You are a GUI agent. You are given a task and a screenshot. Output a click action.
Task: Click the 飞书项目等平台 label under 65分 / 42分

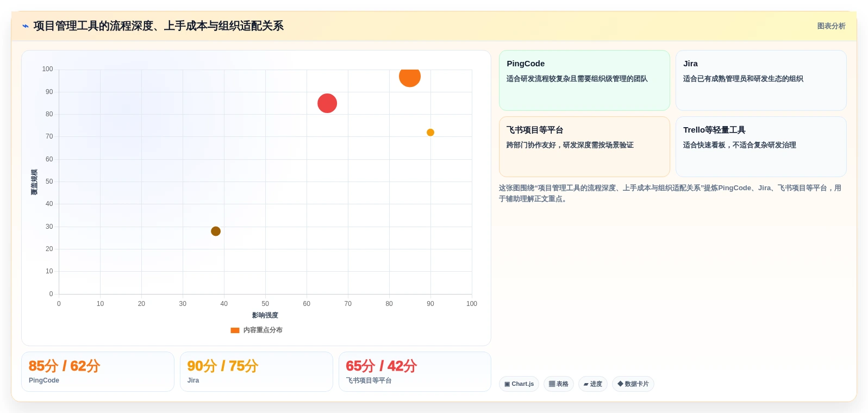coord(369,380)
